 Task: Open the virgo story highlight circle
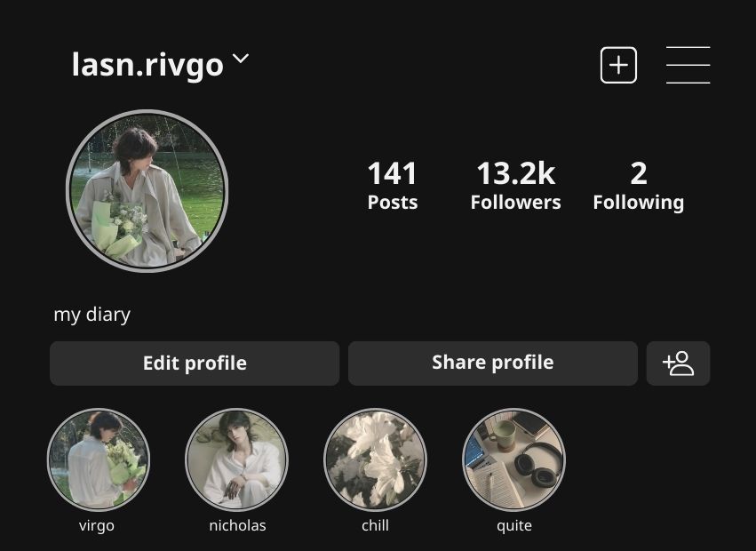pos(99,459)
